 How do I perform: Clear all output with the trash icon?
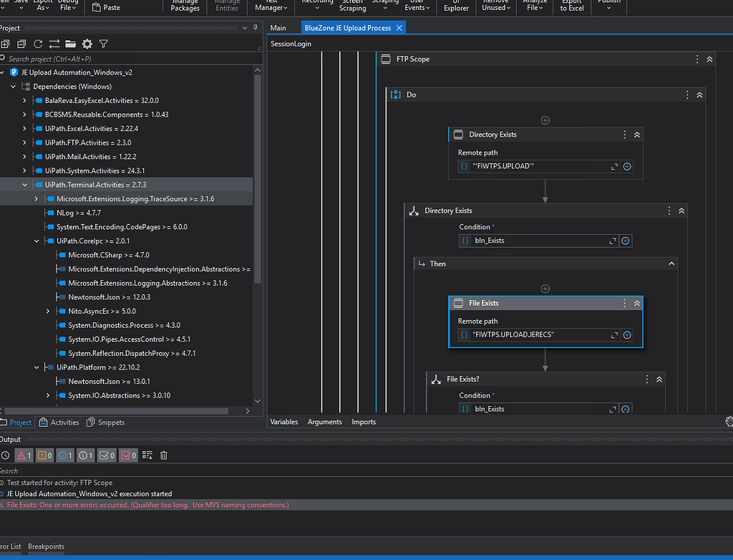coord(164,455)
